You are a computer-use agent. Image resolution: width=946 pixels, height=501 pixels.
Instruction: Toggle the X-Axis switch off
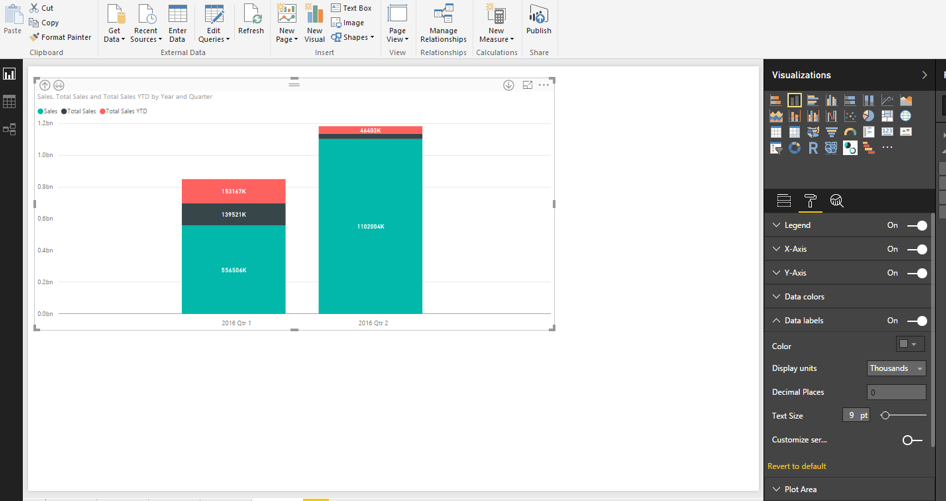click(x=917, y=249)
